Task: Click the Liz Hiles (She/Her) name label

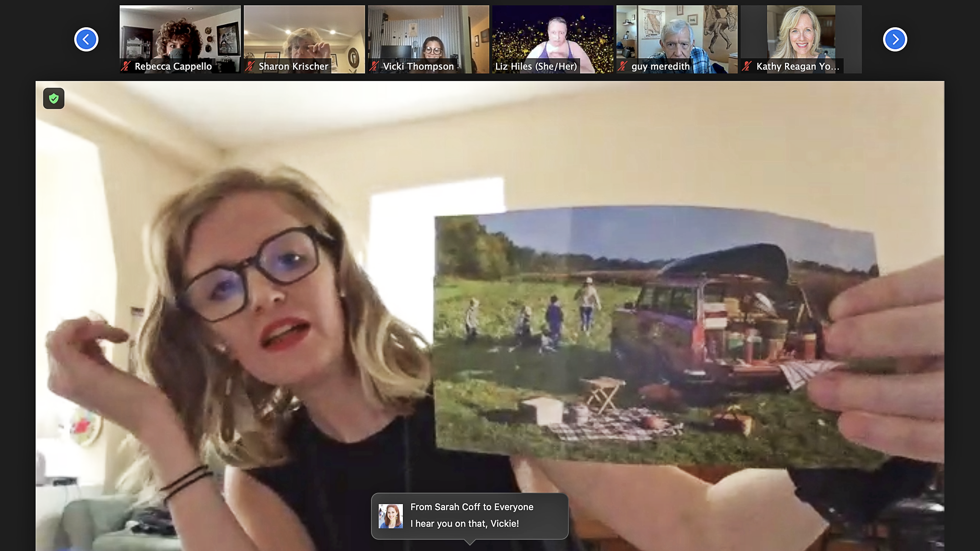Action: (536, 66)
